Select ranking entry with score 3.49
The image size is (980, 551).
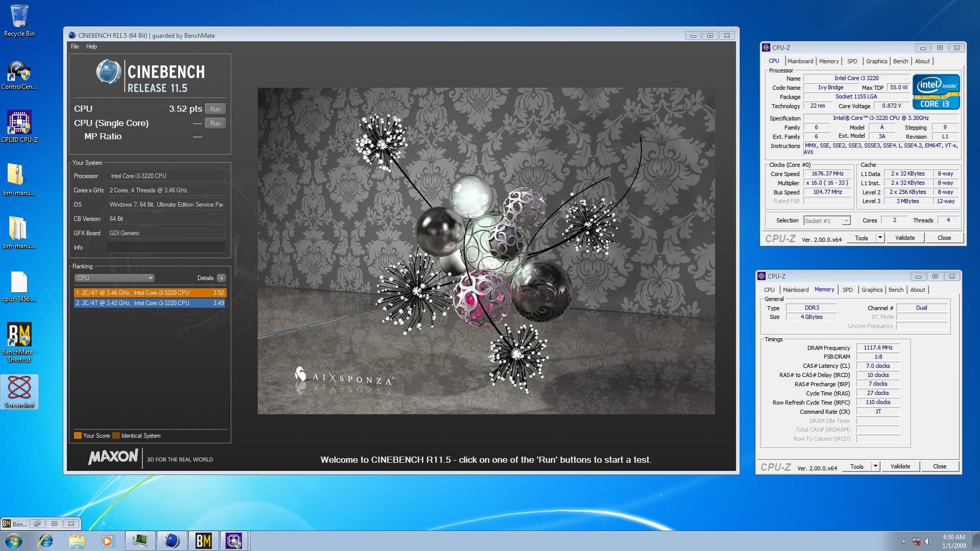pos(150,303)
